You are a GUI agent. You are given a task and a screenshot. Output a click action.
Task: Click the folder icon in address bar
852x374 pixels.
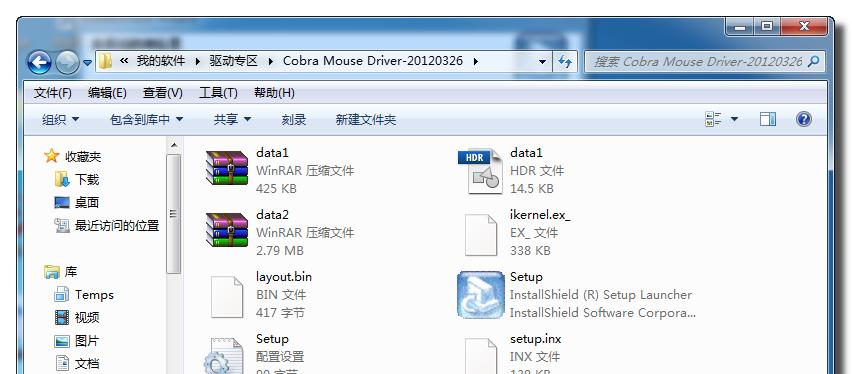(105, 61)
